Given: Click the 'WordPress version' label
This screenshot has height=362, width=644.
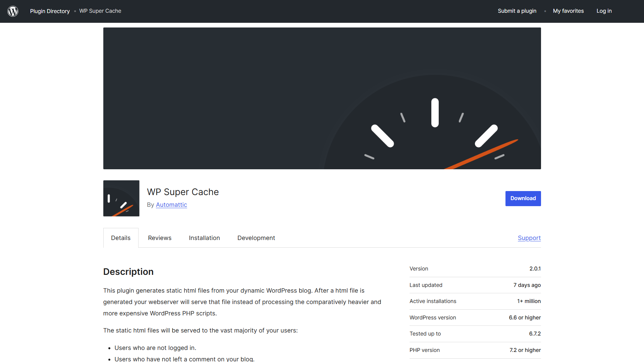Looking at the screenshot, I should pyautogui.click(x=433, y=318).
